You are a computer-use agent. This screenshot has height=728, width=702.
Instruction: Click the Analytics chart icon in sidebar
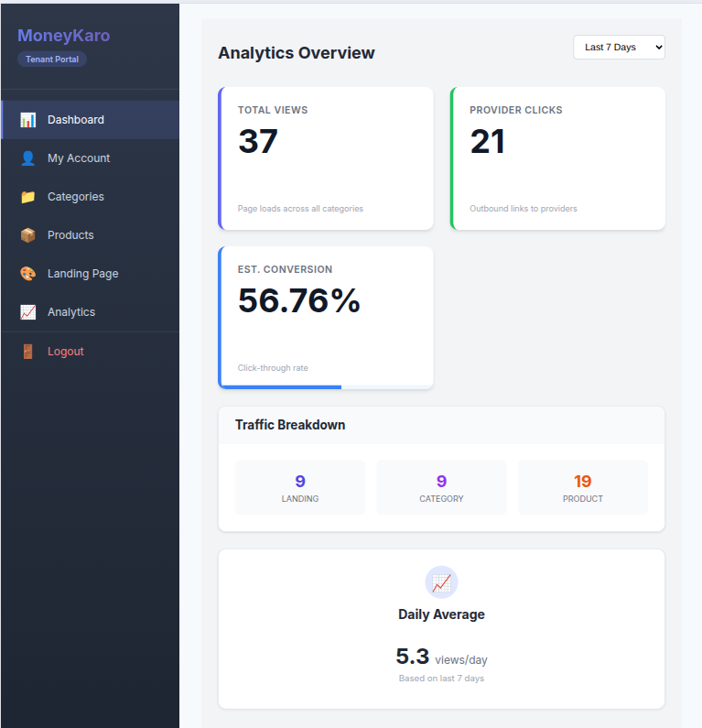pyautogui.click(x=28, y=312)
